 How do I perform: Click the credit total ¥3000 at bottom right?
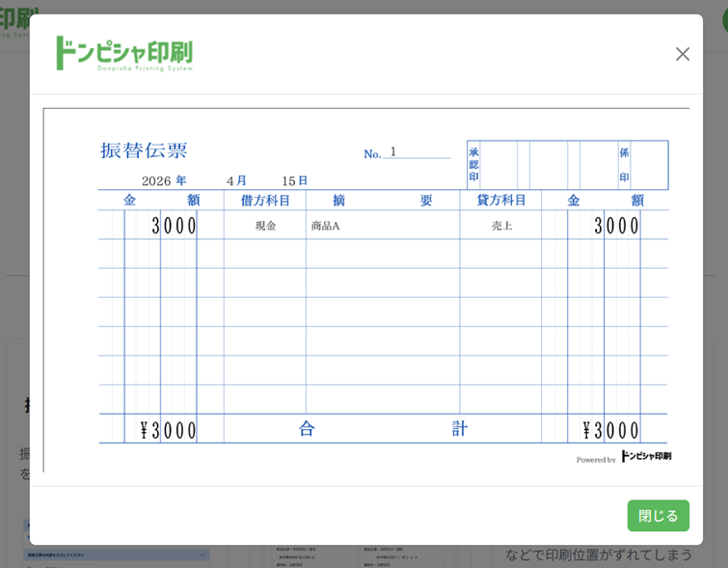click(x=610, y=430)
